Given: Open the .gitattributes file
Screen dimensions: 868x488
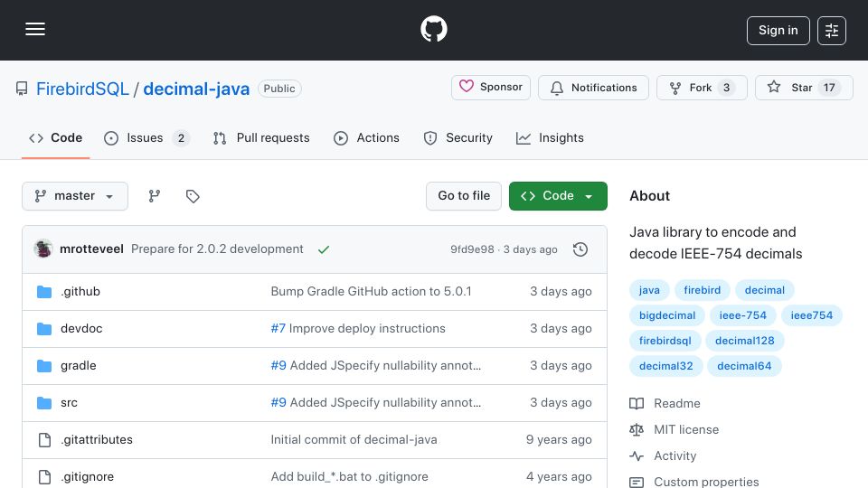Looking at the screenshot, I should pyautogui.click(x=97, y=440).
